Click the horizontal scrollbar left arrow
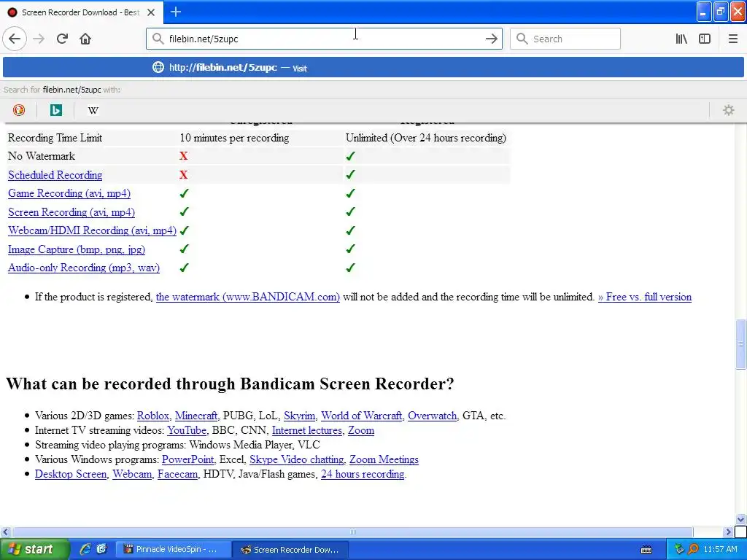The image size is (747, 560). click(5, 532)
